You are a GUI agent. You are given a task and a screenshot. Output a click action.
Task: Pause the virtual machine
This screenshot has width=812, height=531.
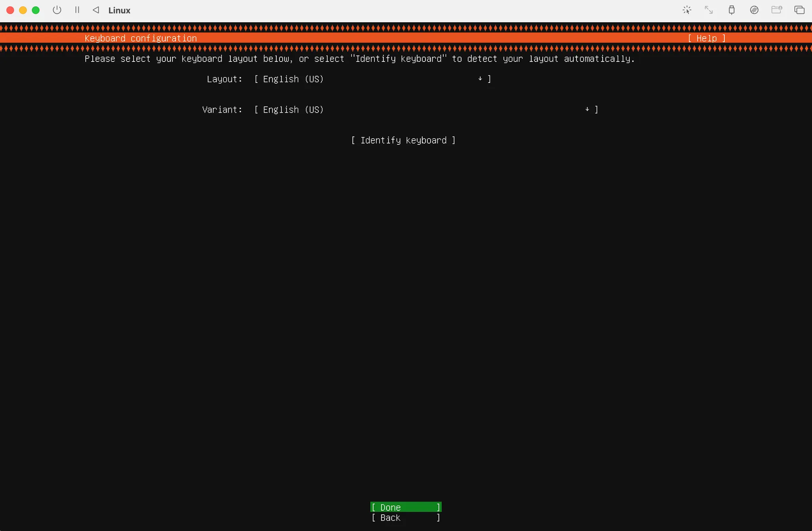(77, 10)
